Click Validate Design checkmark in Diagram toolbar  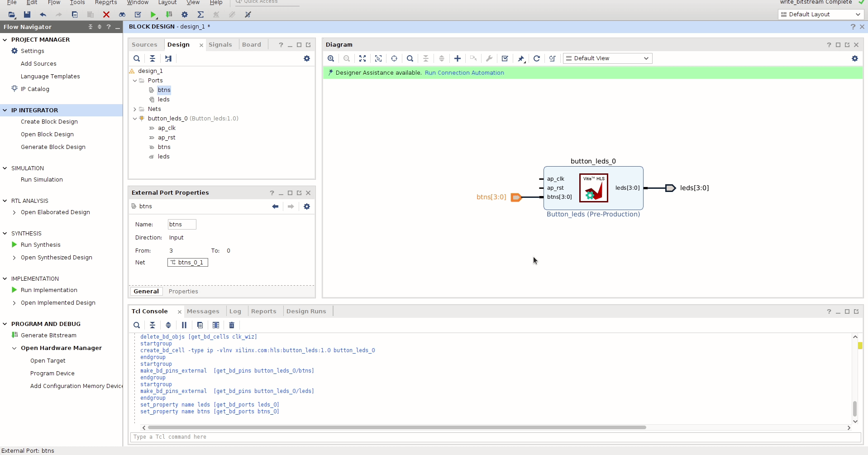(505, 58)
